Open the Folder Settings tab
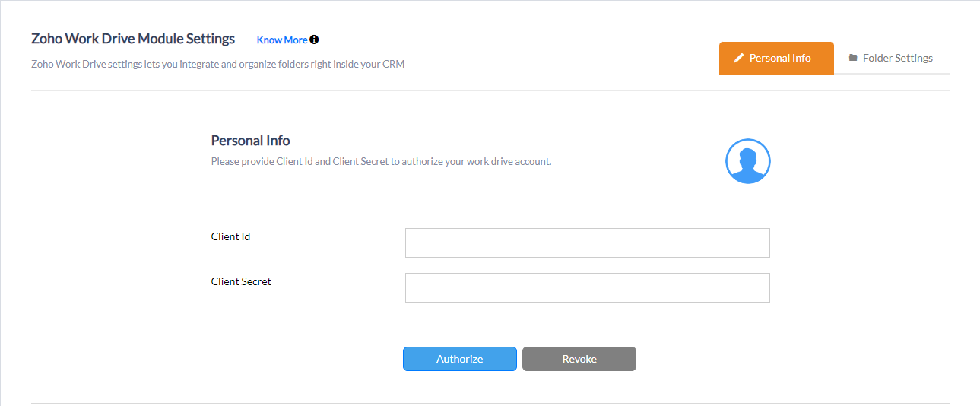980x406 pixels. [891, 58]
